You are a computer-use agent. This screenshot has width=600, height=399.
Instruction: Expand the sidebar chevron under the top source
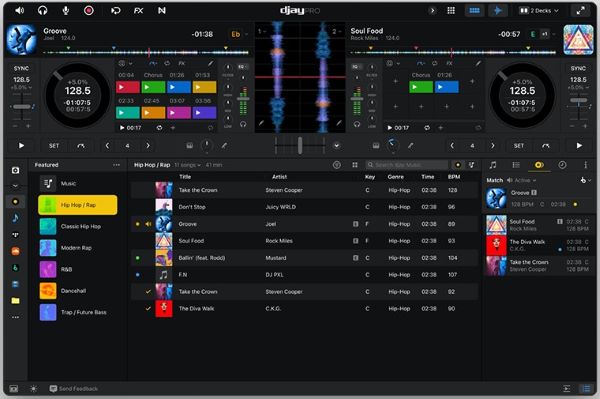(15, 186)
